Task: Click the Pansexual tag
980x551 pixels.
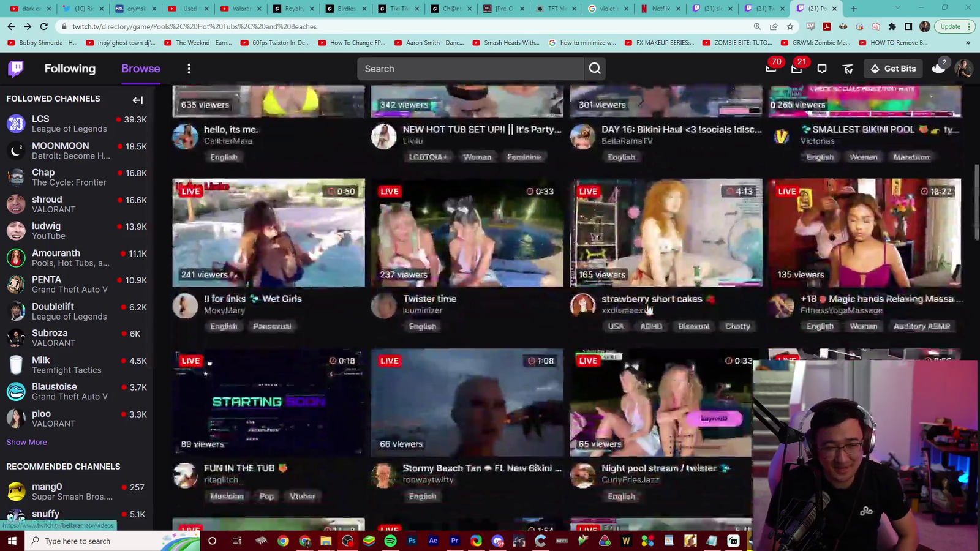Action: coord(272,326)
